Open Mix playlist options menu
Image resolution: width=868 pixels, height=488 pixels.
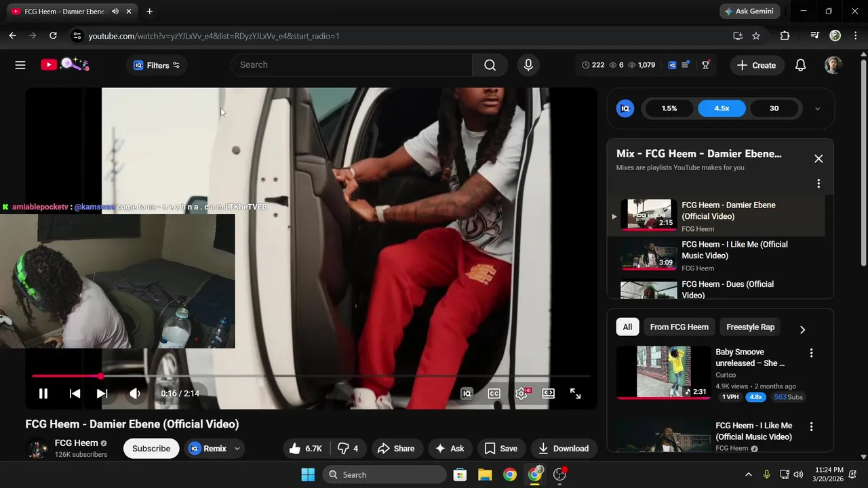point(818,184)
